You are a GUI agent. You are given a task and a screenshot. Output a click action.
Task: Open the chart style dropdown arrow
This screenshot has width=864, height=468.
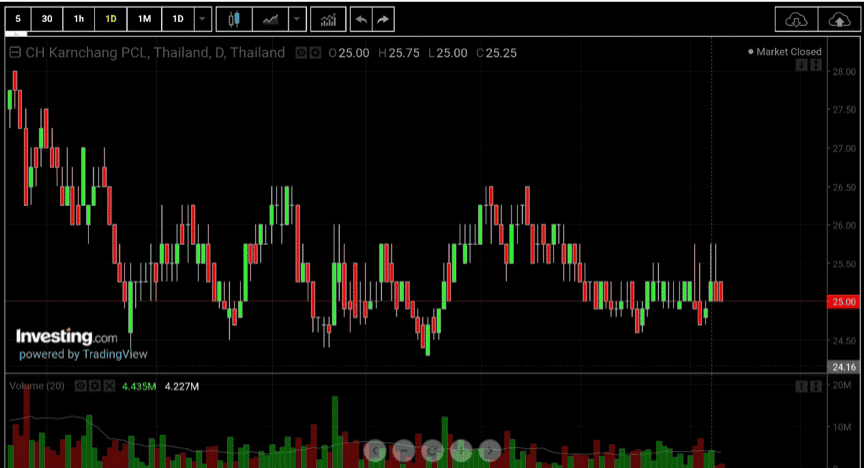pos(297,19)
